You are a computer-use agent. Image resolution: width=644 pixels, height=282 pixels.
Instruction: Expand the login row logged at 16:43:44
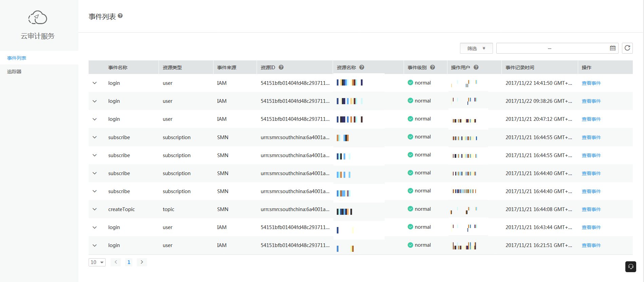(95, 227)
